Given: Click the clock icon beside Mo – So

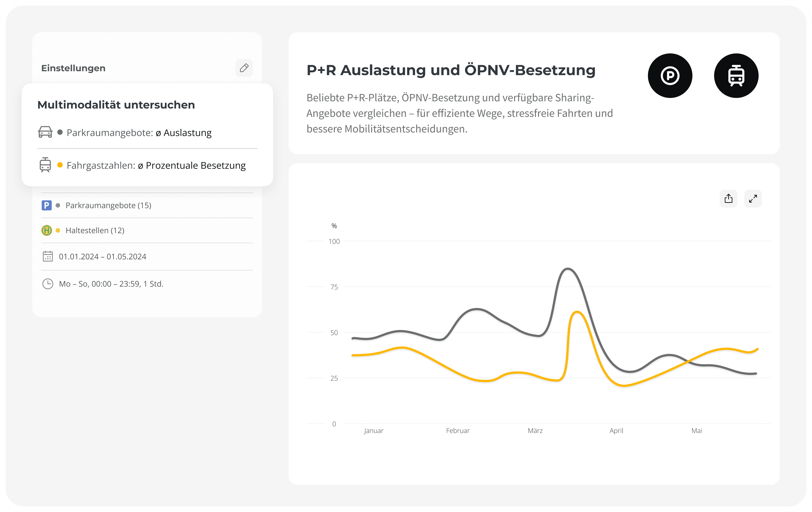Looking at the screenshot, I should pos(48,284).
